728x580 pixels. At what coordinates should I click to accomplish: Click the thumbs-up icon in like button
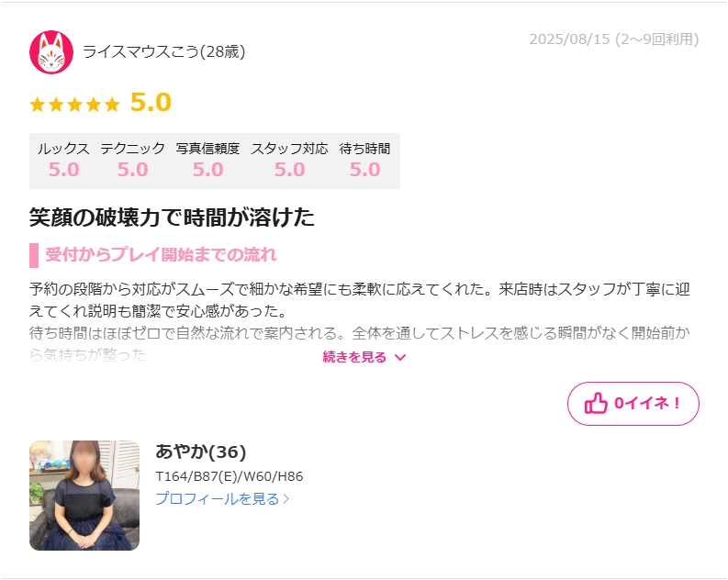(x=596, y=403)
